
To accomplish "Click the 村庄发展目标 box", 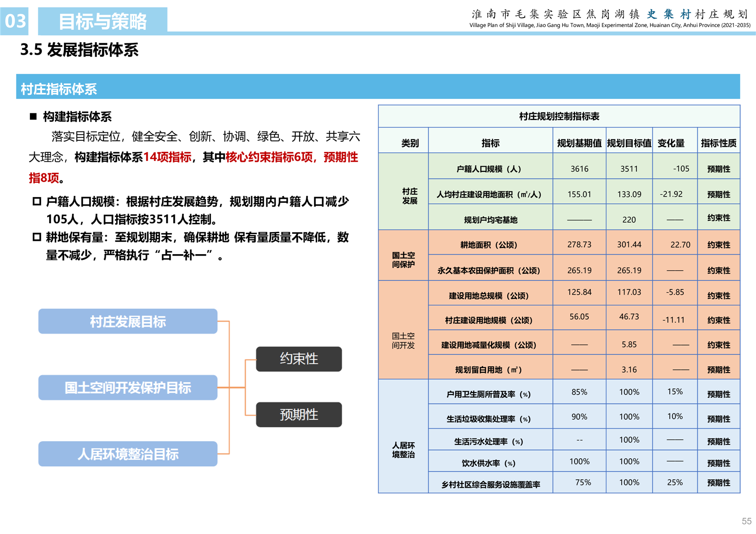I will (x=128, y=321).
